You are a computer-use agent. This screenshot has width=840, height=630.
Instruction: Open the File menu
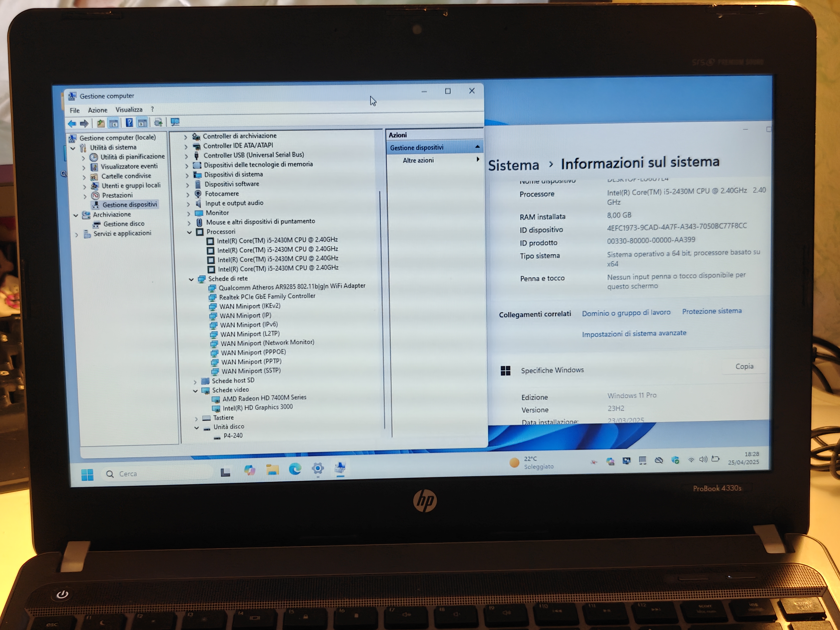[75, 111]
